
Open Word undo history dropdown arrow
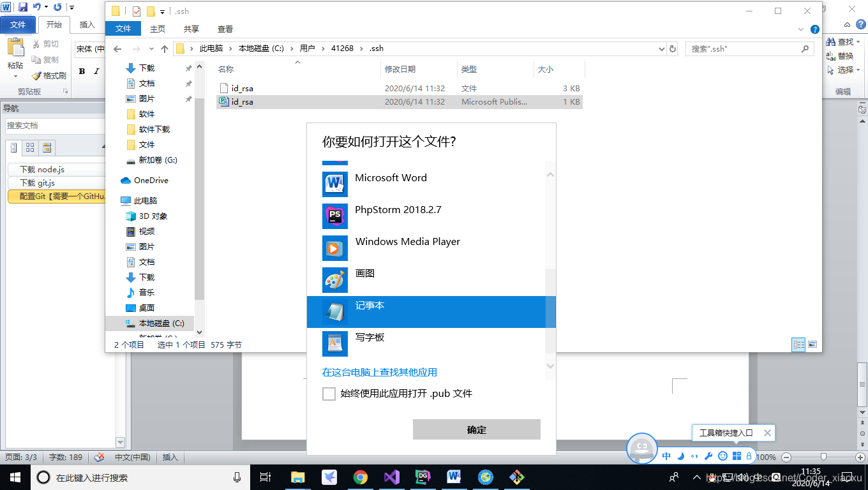coord(46,7)
